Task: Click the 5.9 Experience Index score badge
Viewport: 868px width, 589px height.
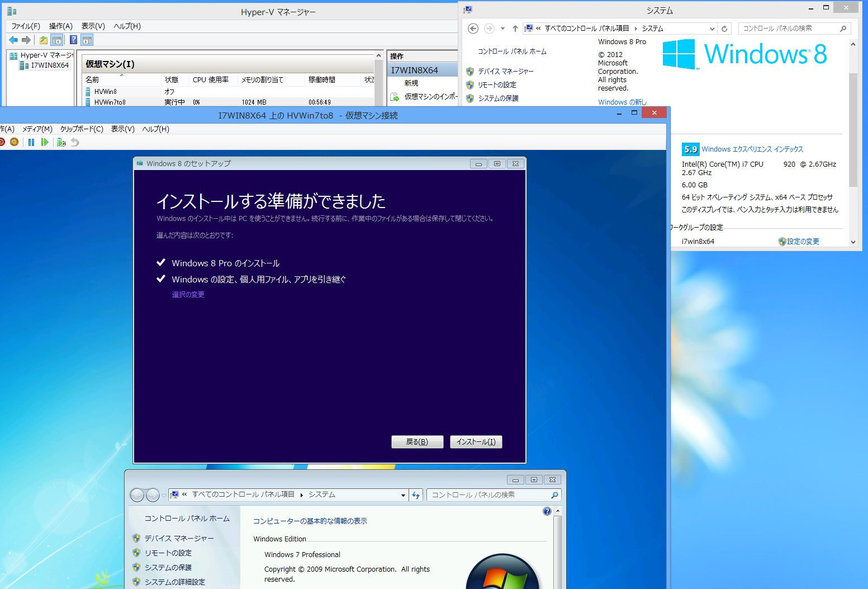Action: click(x=691, y=149)
